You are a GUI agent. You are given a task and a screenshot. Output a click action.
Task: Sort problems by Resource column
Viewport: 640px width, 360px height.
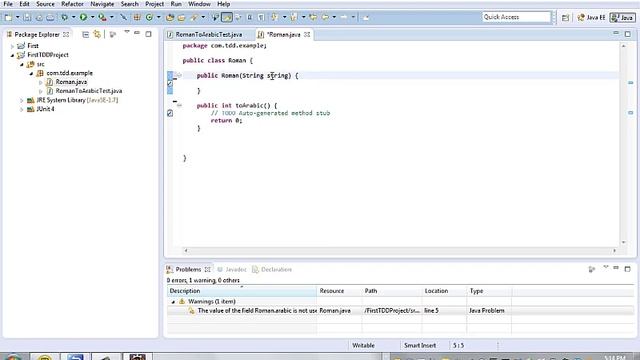(x=339, y=291)
